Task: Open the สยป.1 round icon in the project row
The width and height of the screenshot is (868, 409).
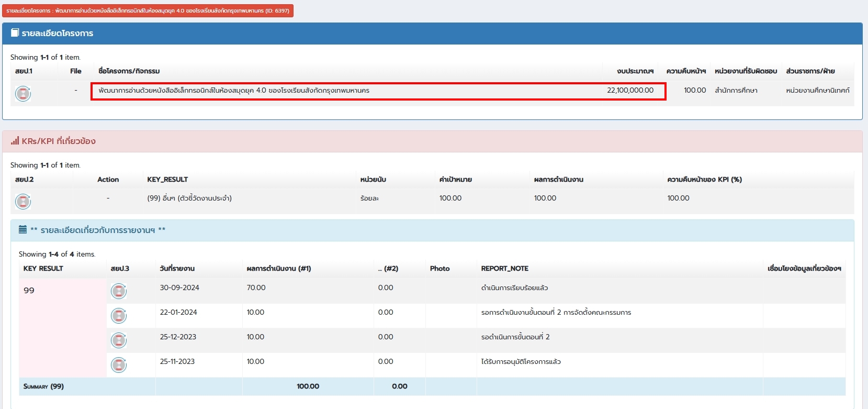Action: 22,94
